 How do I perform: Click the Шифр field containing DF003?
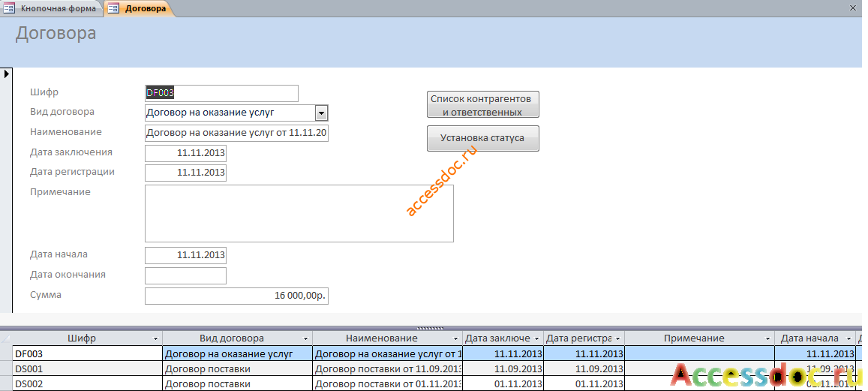point(221,94)
